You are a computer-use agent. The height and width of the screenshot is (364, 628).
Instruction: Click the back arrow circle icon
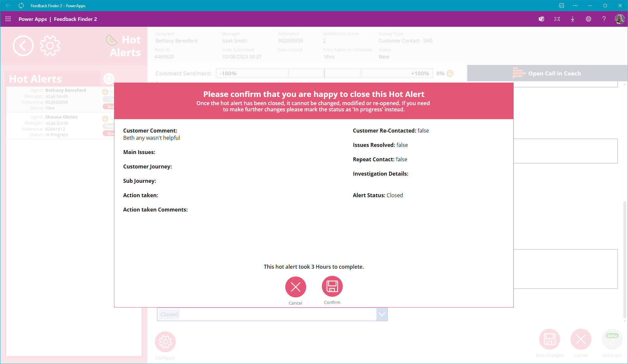click(23, 46)
